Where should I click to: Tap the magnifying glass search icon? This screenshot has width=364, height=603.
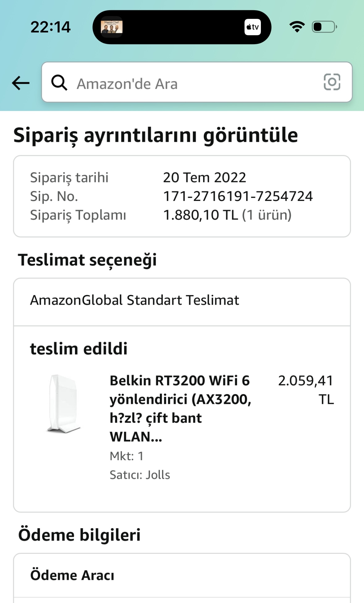(59, 83)
